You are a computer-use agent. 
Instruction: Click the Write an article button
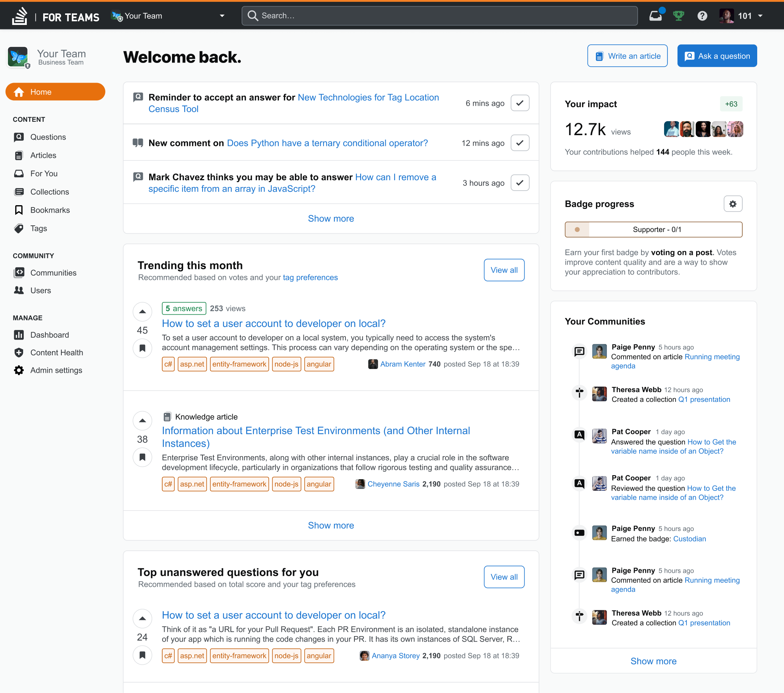(627, 56)
